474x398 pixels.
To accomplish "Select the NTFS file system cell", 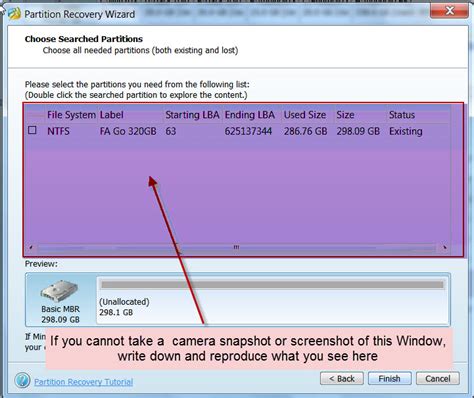I will pyautogui.click(x=58, y=131).
